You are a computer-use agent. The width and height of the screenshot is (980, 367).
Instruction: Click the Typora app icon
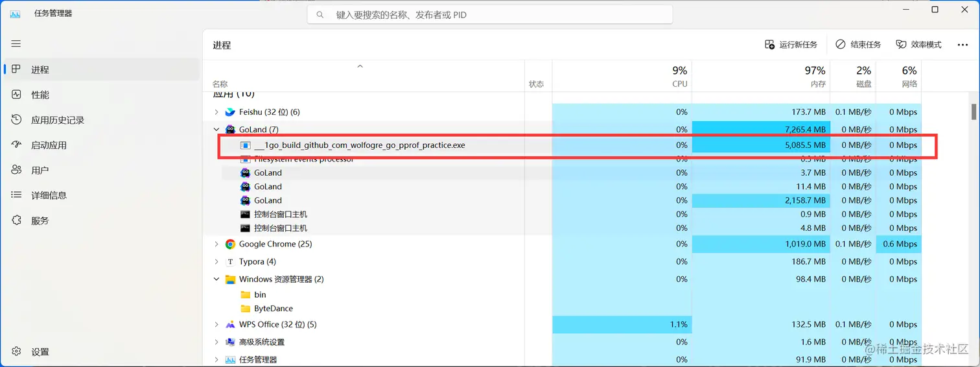230,262
